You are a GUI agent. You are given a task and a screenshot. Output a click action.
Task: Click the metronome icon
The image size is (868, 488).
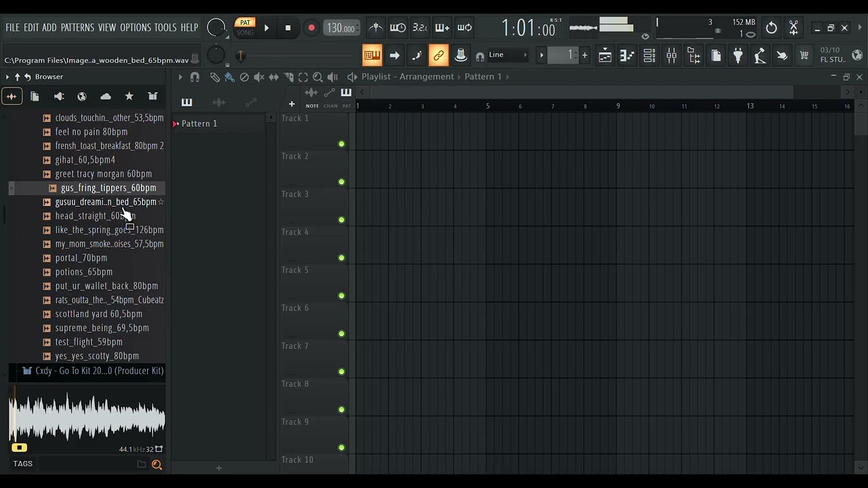tap(375, 28)
